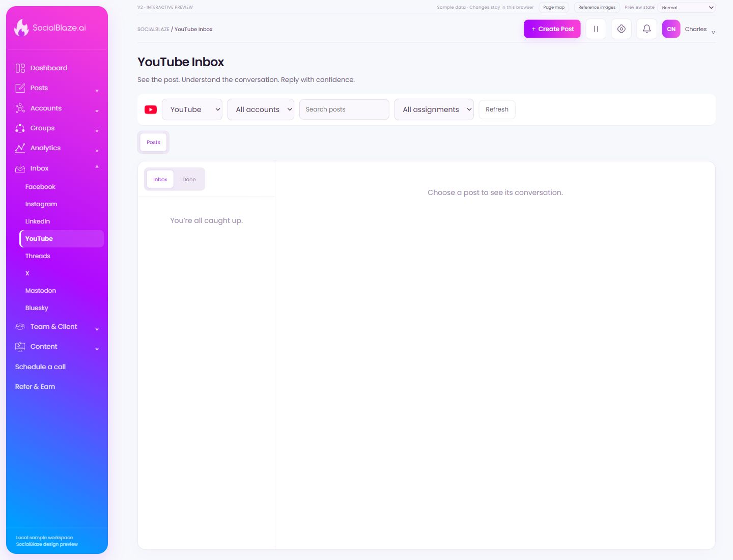Expand the Accounts submenu chevron

pos(97,110)
